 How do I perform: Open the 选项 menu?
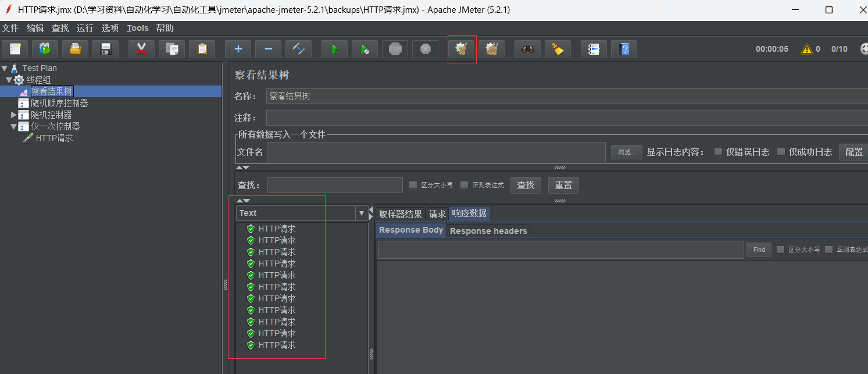point(110,28)
